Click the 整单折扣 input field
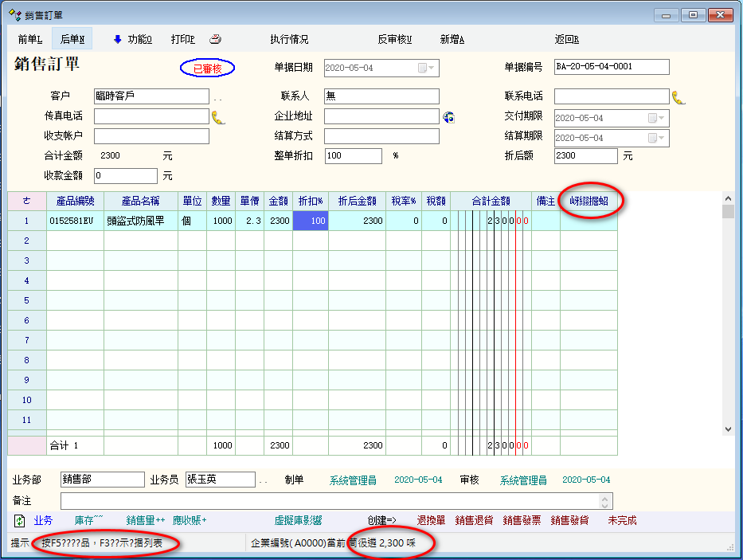Screen dimensions: 743x560 click(x=353, y=156)
